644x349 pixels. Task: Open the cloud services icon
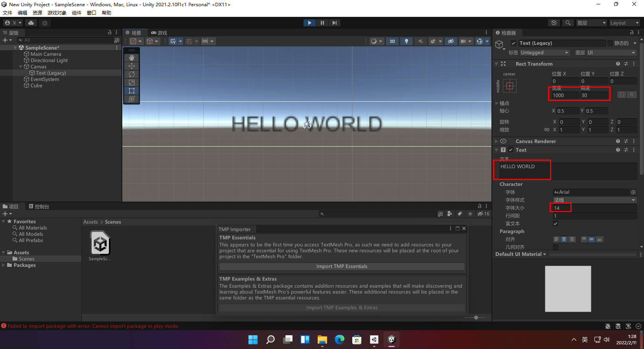point(31,23)
